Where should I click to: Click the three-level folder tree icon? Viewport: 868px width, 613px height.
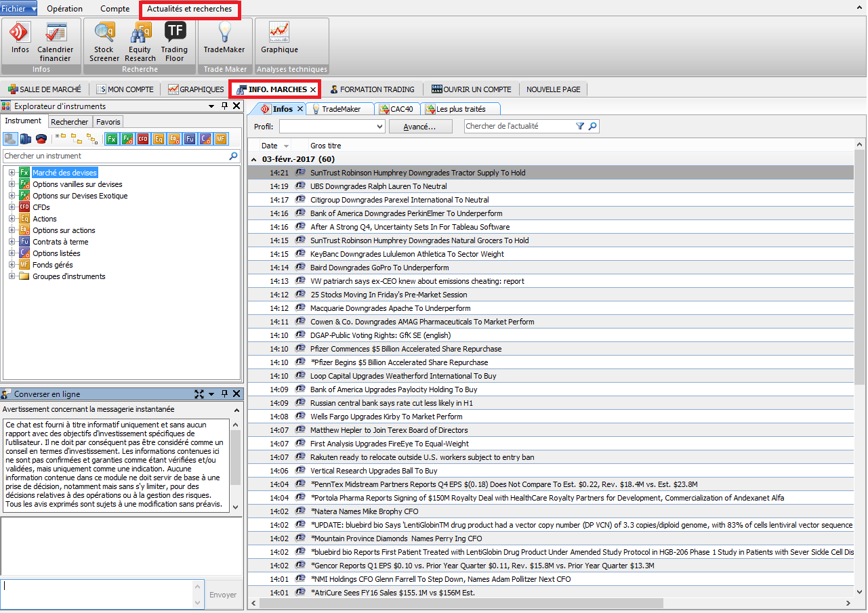click(x=92, y=139)
